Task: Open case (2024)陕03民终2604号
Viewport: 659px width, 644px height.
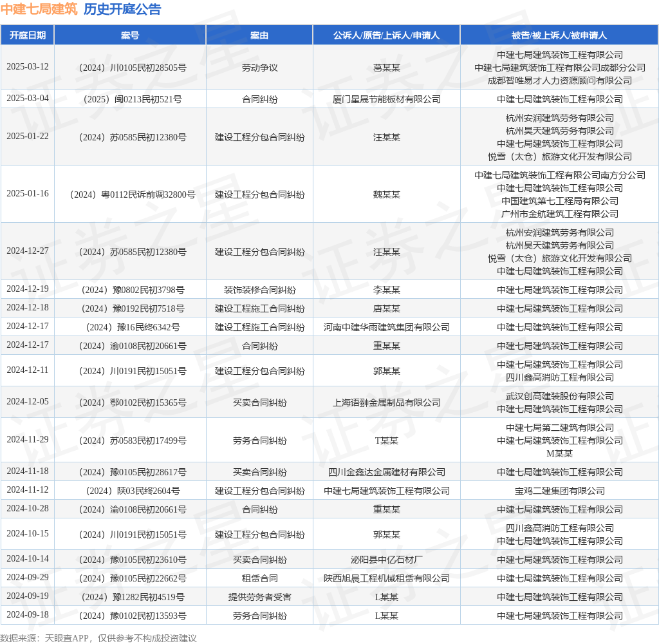Action: click(133, 491)
